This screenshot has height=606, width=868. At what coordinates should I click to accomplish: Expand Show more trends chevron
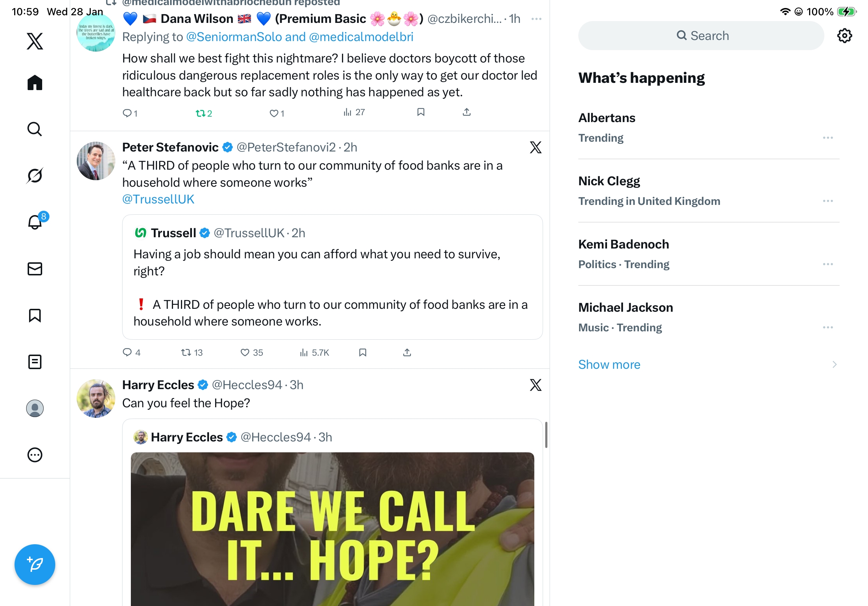pos(834,364)
